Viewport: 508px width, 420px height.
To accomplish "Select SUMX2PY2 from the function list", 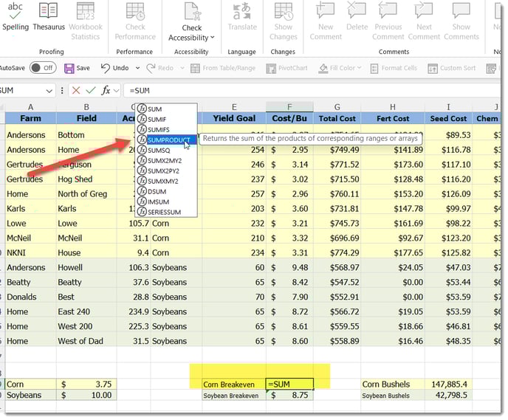I will pos(166,171).
